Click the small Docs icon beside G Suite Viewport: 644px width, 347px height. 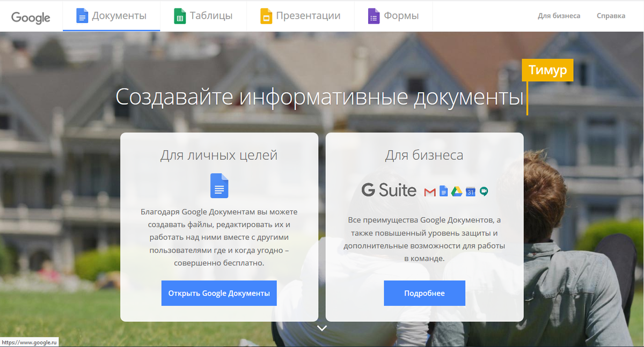(x=443, y=191)
